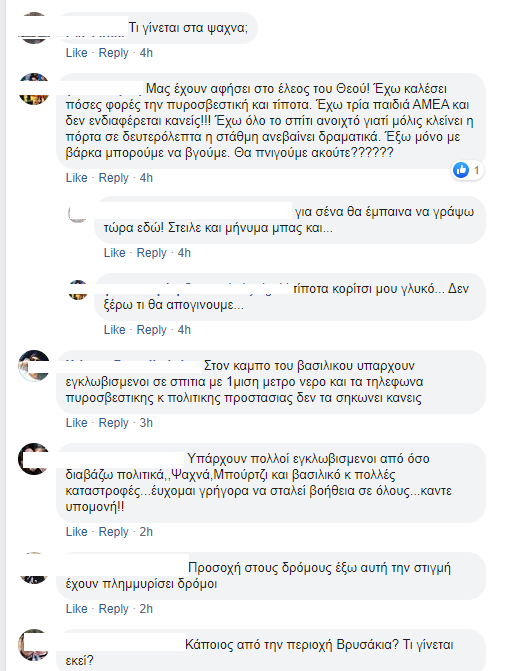The height and width of the screenshot is (671, 511).
Task: Open avatar beside 'Κάποιος από την περιοχή Βρυσάκια' comment
Action: click(34, 645)
